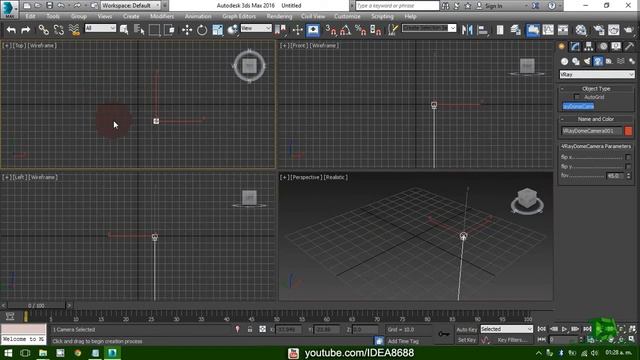Open the Key Filters button

coord(513,340)
